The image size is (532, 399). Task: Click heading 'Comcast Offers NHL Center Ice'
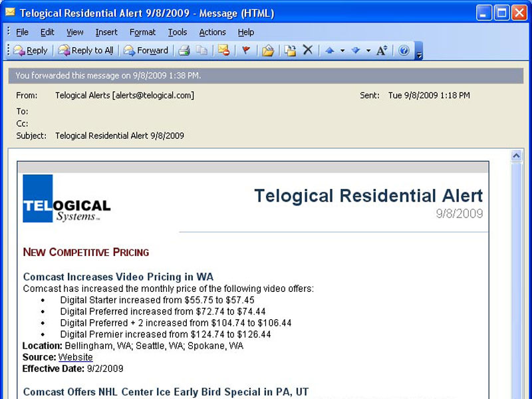(166, 392)
